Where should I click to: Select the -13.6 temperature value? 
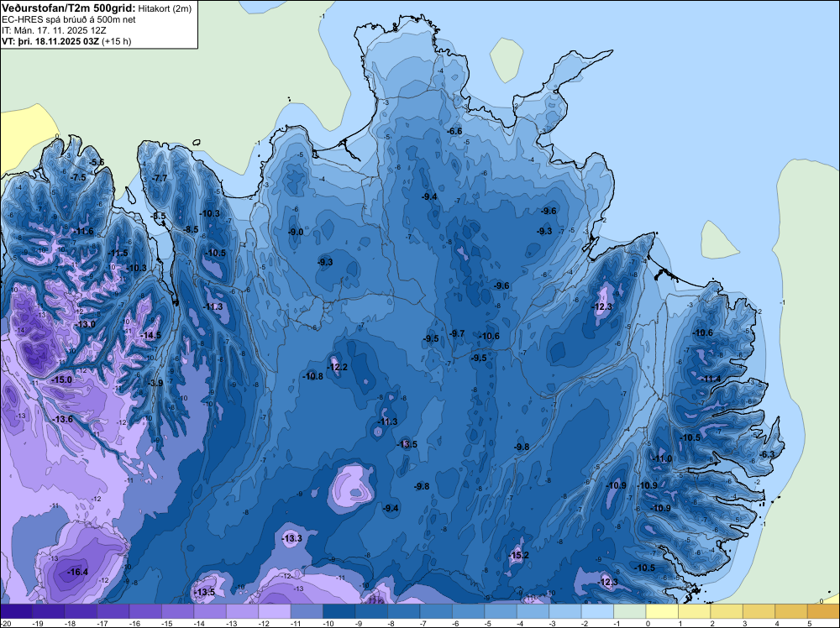63,419
